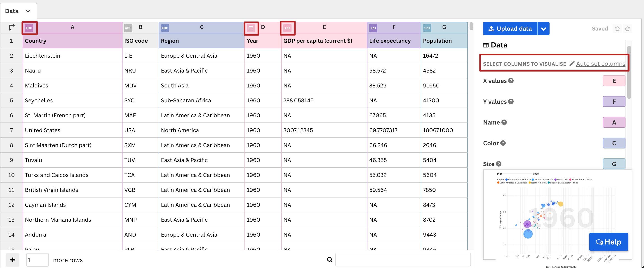The height and width of the screenshot is (268, 644).
Task: Click the plus add rows button
Action: tap(12, 260)
